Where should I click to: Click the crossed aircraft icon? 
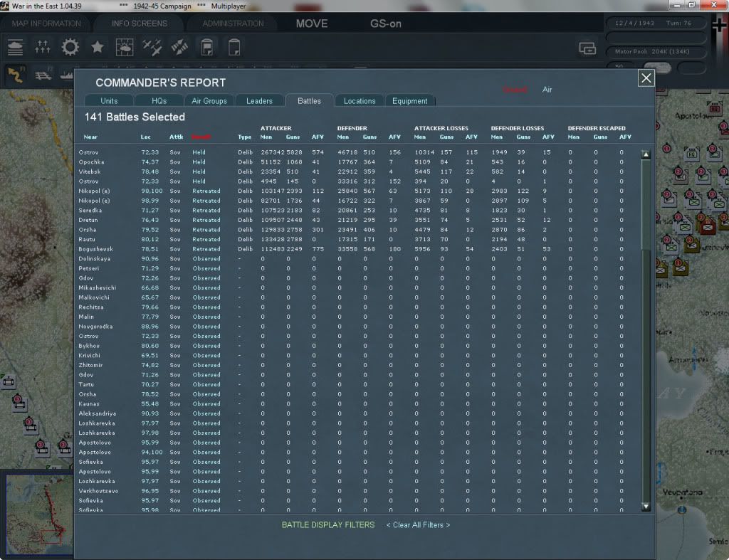click(x=179, y=48)
